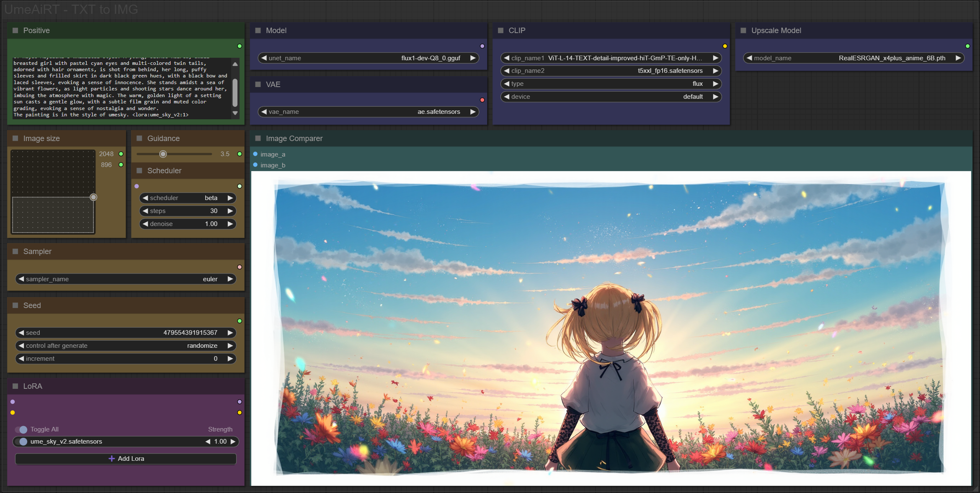Screen dimensions: 980x493
Task: Click the image_a input connector
Action: 255,154
